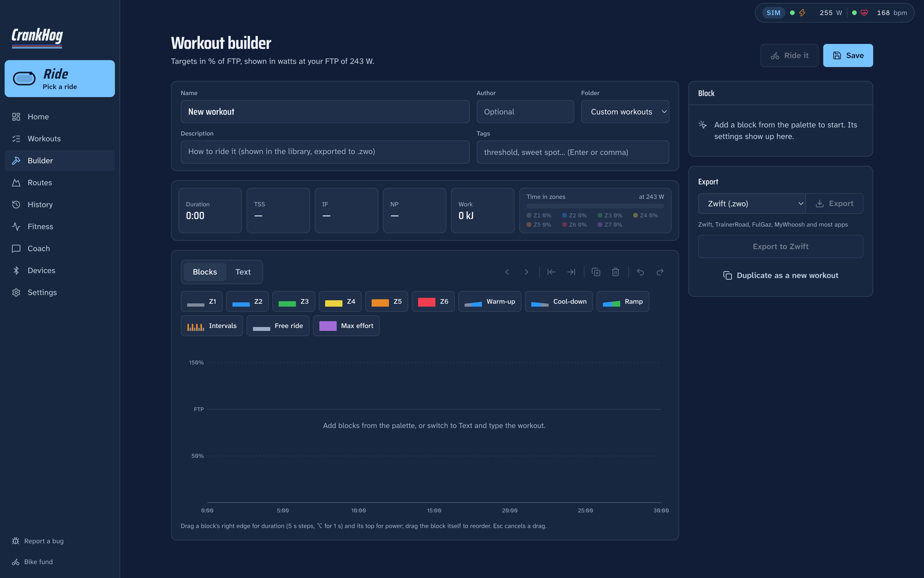Open the History page
The height and width of the screenshot is (578, 924).
[x=59, y=205]
